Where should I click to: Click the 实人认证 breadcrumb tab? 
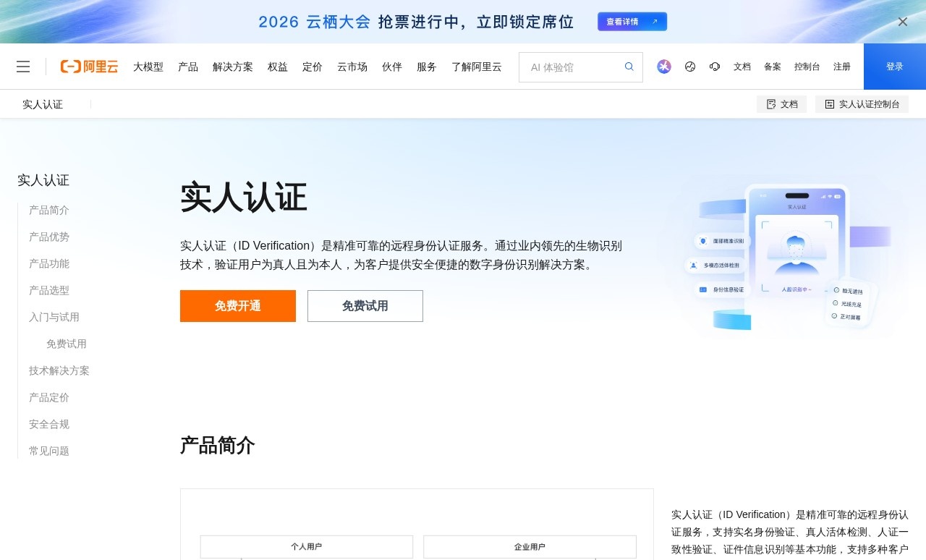click(43, 104)
